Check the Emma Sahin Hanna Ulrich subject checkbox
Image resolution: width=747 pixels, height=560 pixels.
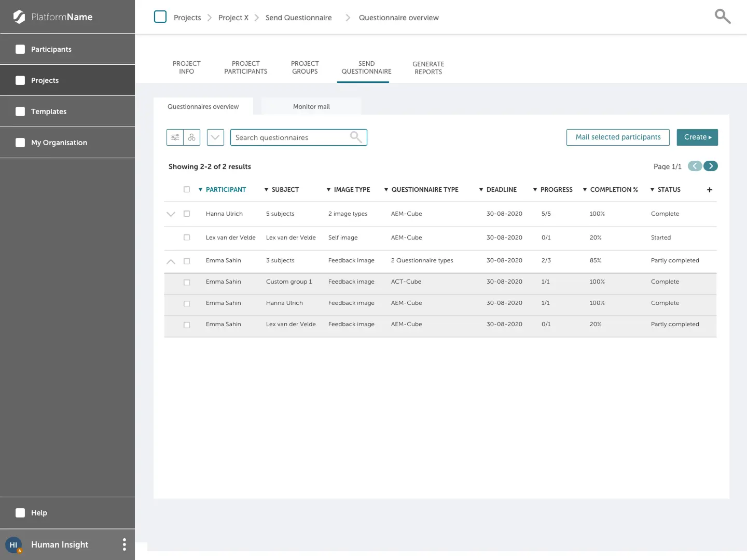[187, 304]
